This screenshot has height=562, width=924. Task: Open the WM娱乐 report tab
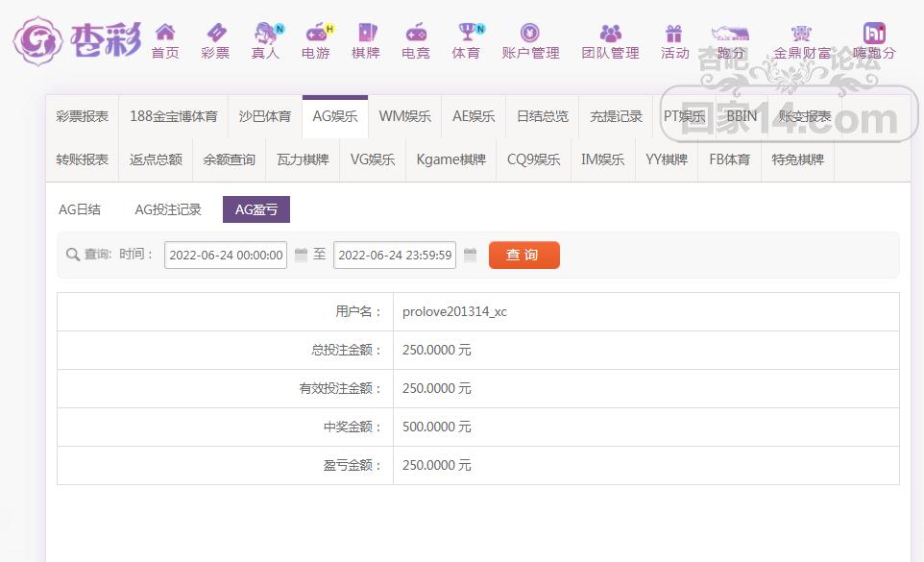[x=404, y=116]
